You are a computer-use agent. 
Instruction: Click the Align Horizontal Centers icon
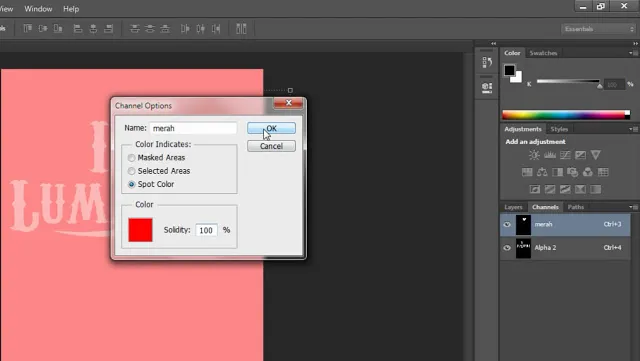[x=93, y=29]
